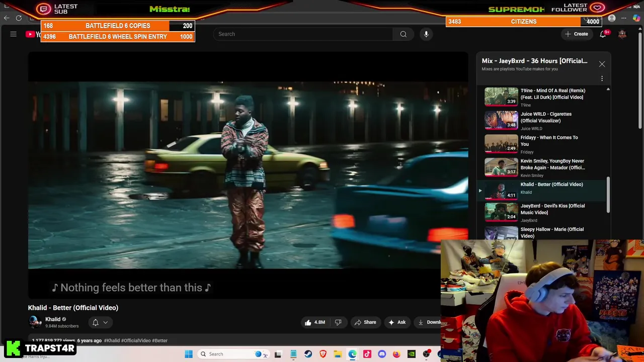Open the Windows Start menu

(189, 354)
